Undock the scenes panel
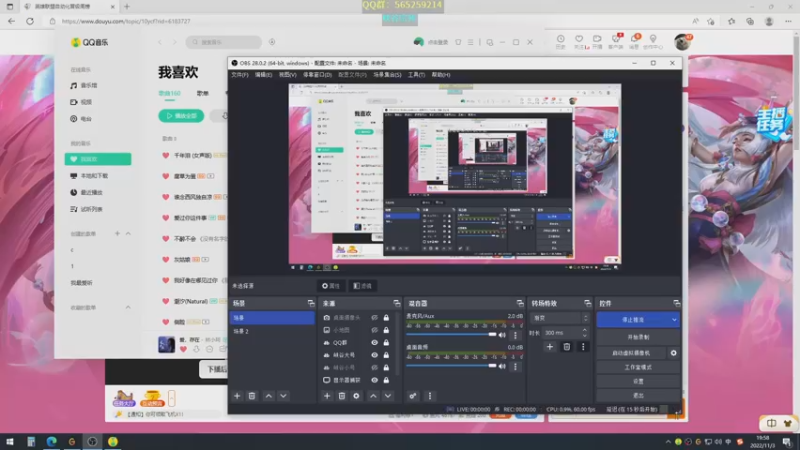 pyautogui.click(x=311, y=303)
